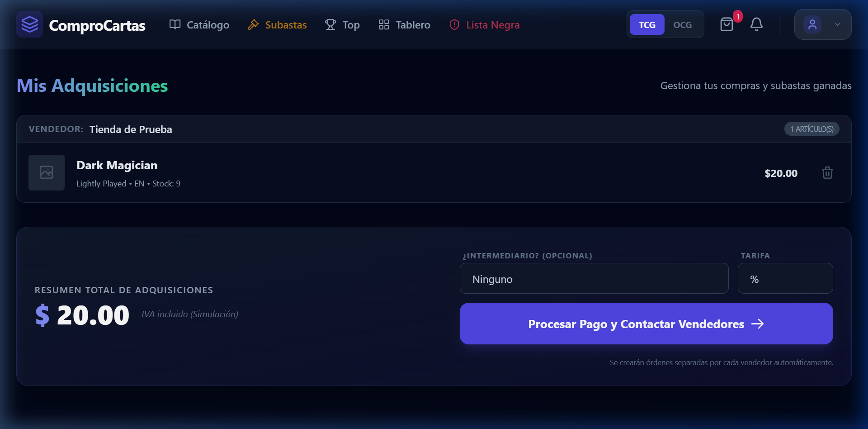Click the ComproCartas logo icon
The width and height of the screenshot is (868, 429).
tap(30, 24)
